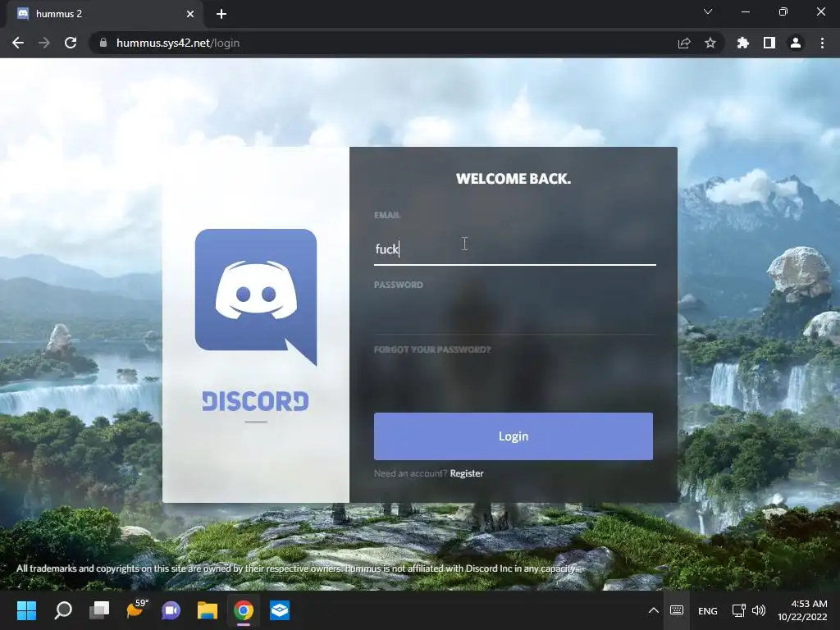Image resolution: width=840 pixels, height=630 pixels.
Task: Open the network tray icon
Action: pos(739,610)
